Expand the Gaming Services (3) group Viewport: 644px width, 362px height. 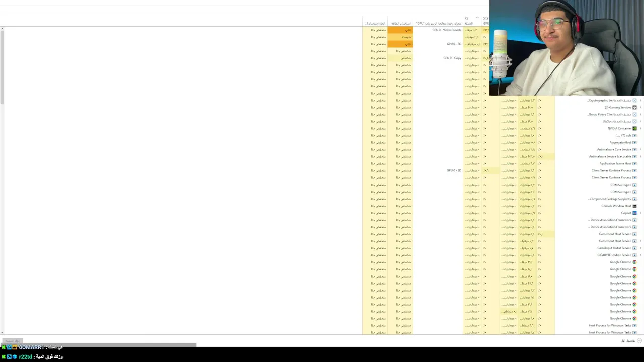[x=641, y=107]
